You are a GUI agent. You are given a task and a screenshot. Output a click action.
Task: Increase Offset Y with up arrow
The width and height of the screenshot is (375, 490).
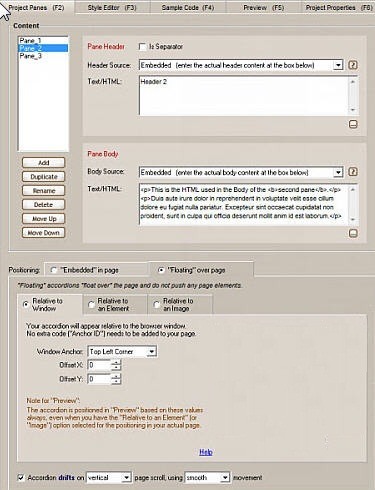116,377
